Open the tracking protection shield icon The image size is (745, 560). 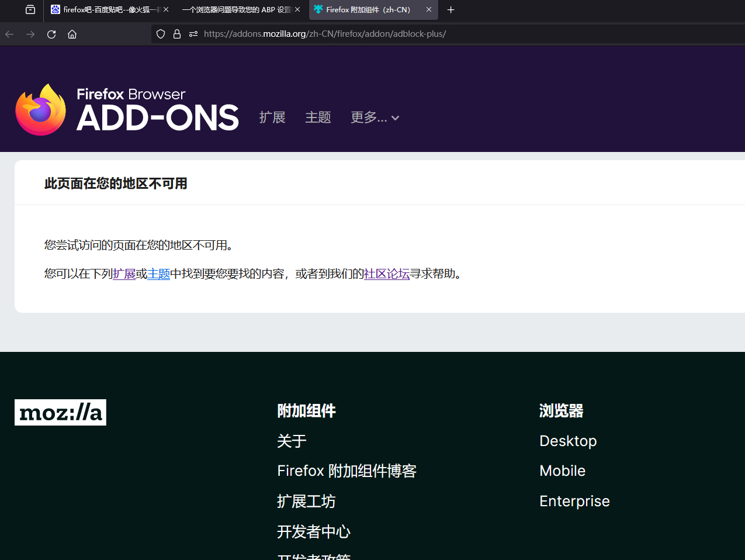click(x=161, y=34)
